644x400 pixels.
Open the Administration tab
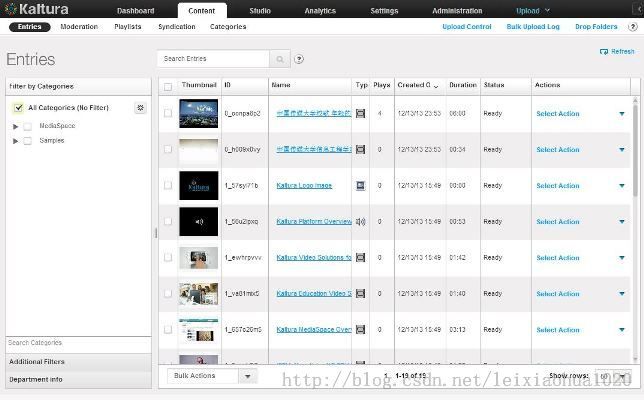pos(457,11)
